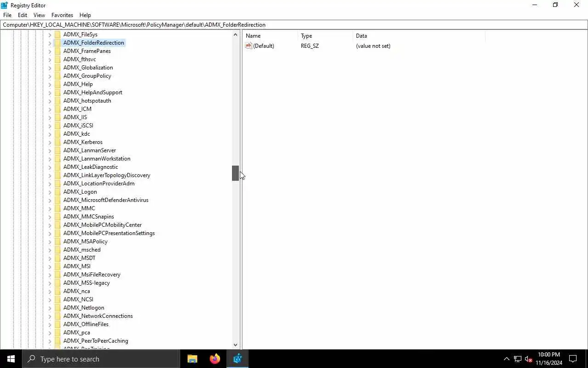The width and height of the screenshot is (588, 368).
Task: Click the folder icon of ADMX_ICM
Action: click(x=57, y=109)
